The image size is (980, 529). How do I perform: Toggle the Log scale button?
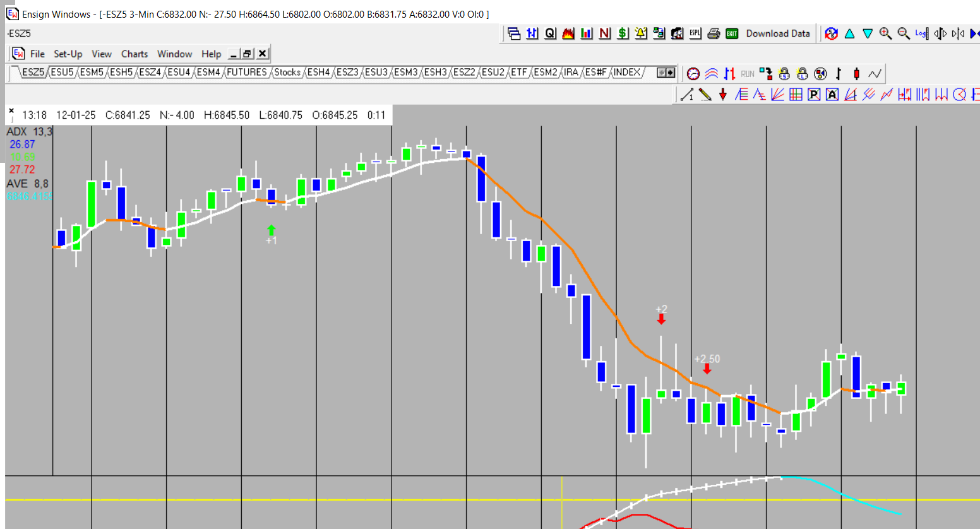(x=921, y=33)
